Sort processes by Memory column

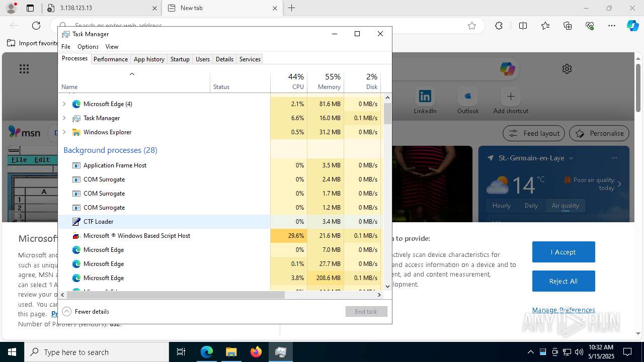point(326,82)
